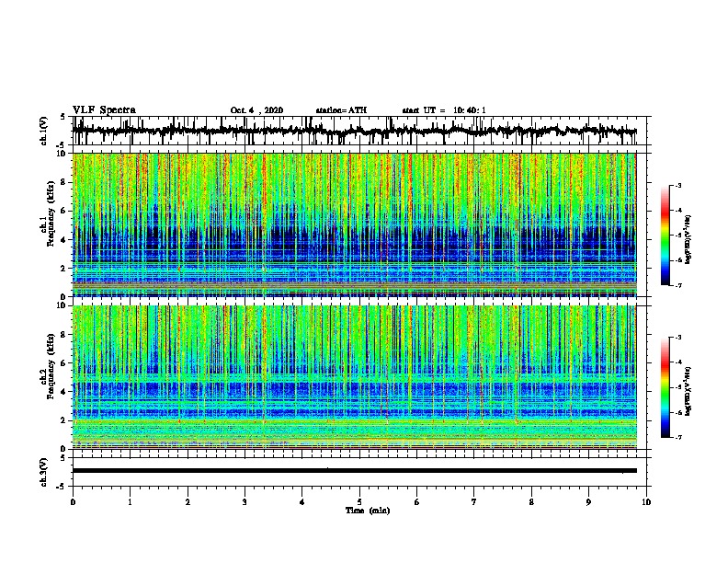Screen dimensions: 728x563
Task: Pick the ch.1 spectrogram color scale bar
Action: pos(665,236)
